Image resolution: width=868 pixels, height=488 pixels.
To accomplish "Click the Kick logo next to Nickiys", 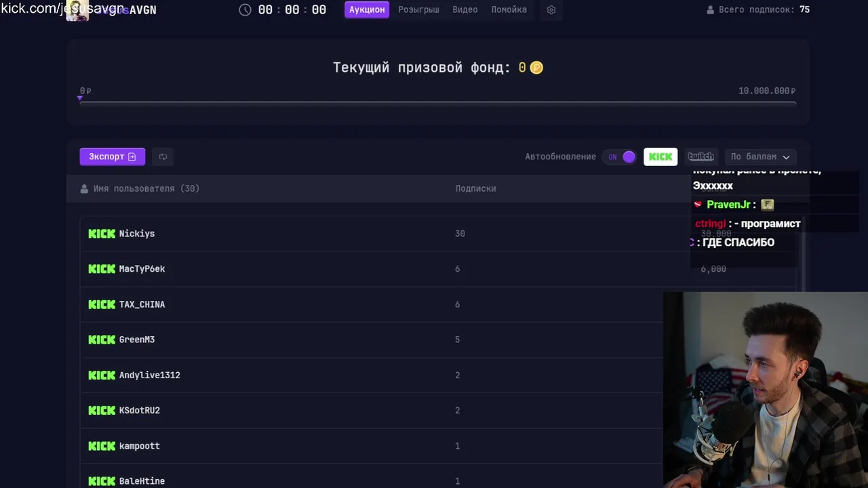I will [x=102, y=234].
